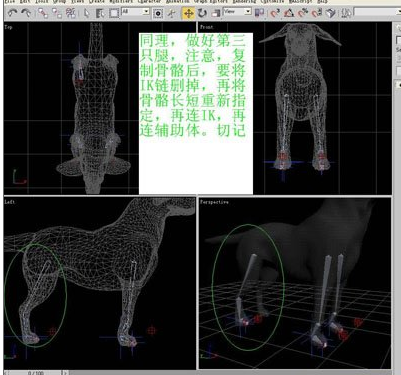Toggle the Spinner Snap icon
The height and width of the screenshot is (375, 401).
coord(317,13)
